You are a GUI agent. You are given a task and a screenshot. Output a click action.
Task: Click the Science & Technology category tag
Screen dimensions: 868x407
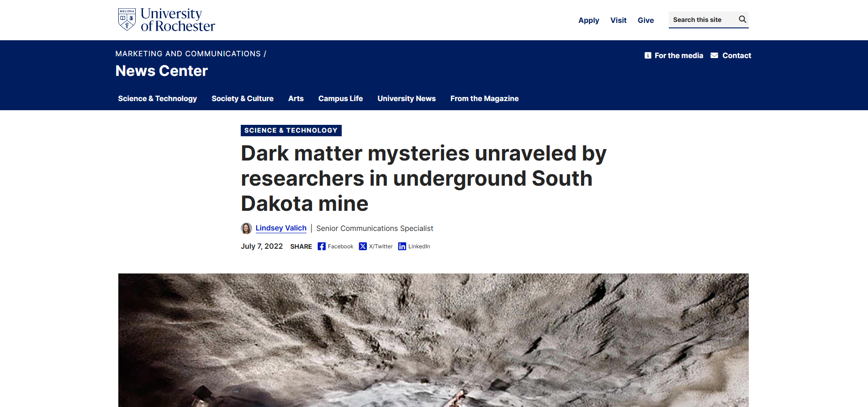pos(291,130)
